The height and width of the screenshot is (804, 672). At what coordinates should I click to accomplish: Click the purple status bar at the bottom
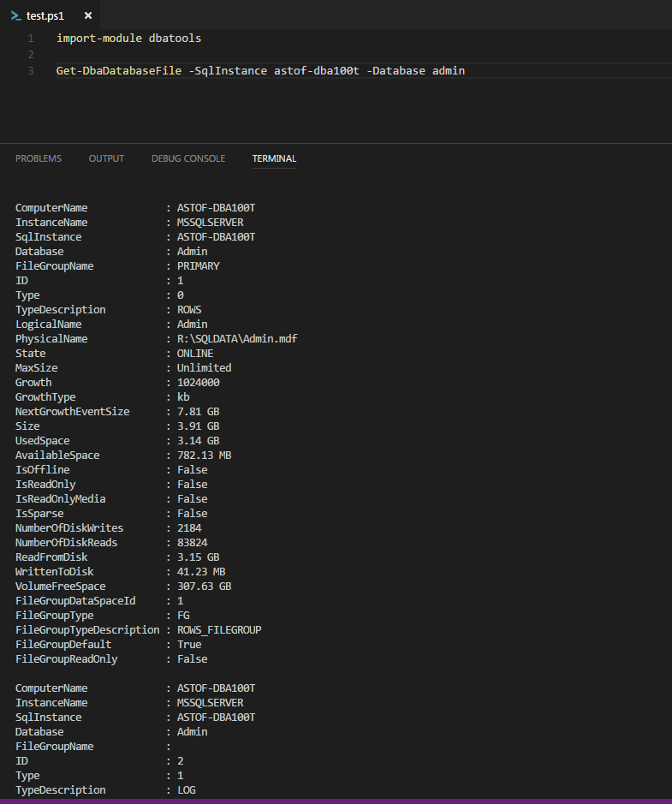[336, 799]
